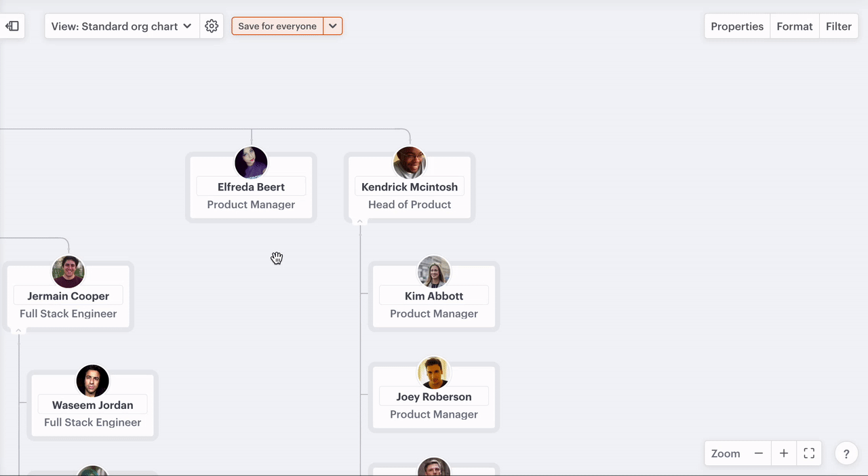Click Save for everyone button

[x=277, y=26]
